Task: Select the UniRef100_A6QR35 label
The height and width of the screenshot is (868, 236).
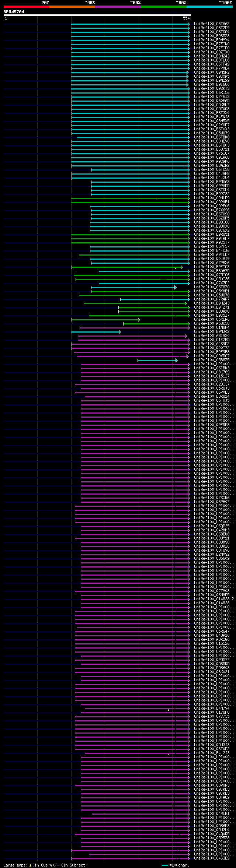Action: pyautogui.click(x=212, y=526)
